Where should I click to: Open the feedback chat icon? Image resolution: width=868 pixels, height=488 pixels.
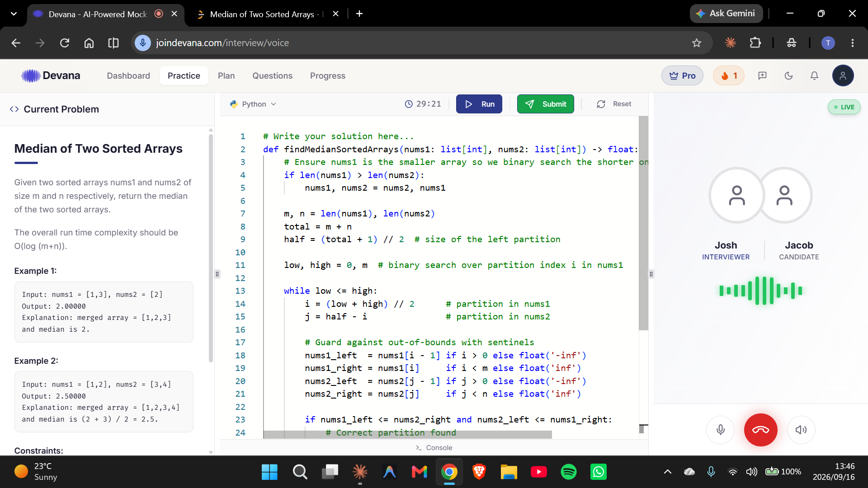coord(762,75)
